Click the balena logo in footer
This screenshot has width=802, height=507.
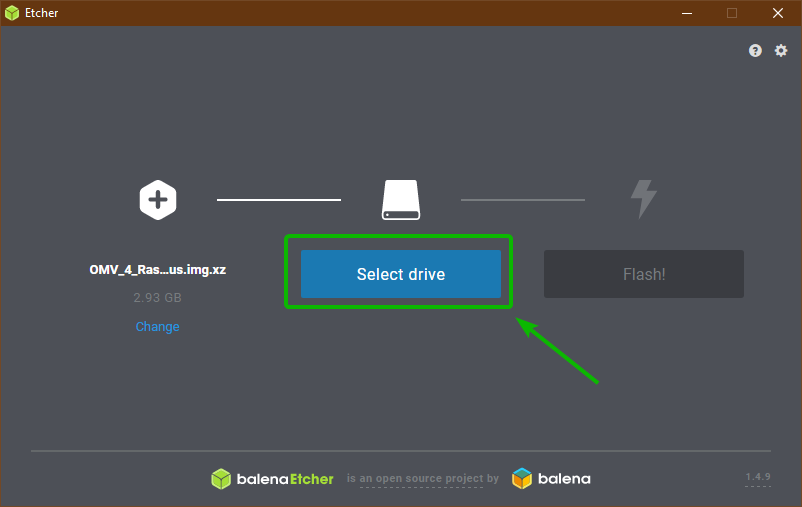coord(551,479)
